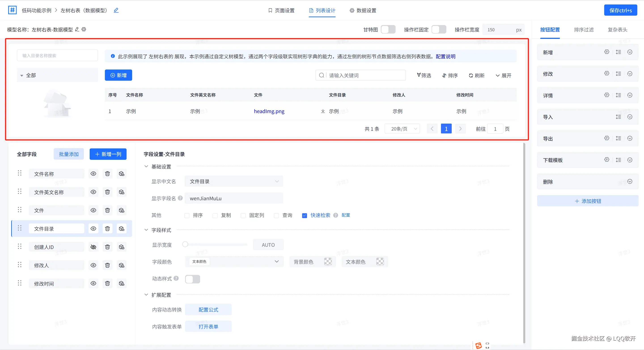Collapse the 字段样式 section
The width and height of the screenshot is (644, 350).
pyautogui.click(x=146, y=230)
